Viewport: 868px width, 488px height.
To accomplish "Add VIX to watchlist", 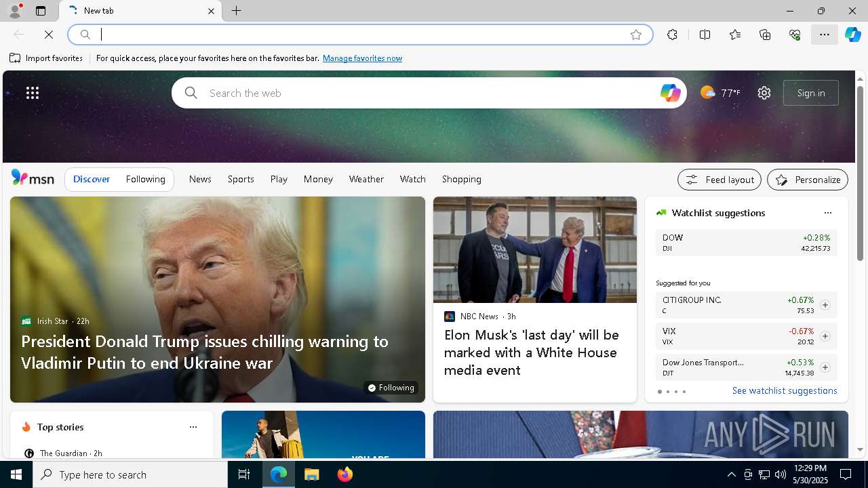I will pyautogui.click(x=825, y=336).
